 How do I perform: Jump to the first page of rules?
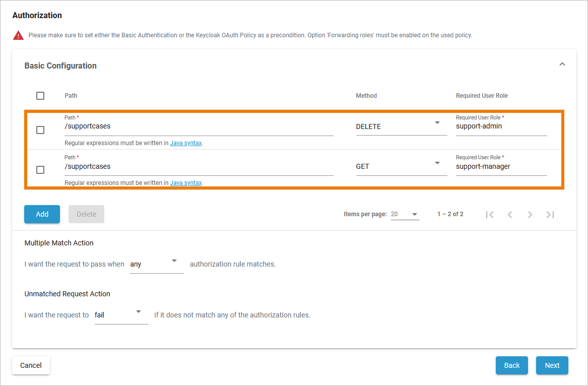click(x=490, y=214)
